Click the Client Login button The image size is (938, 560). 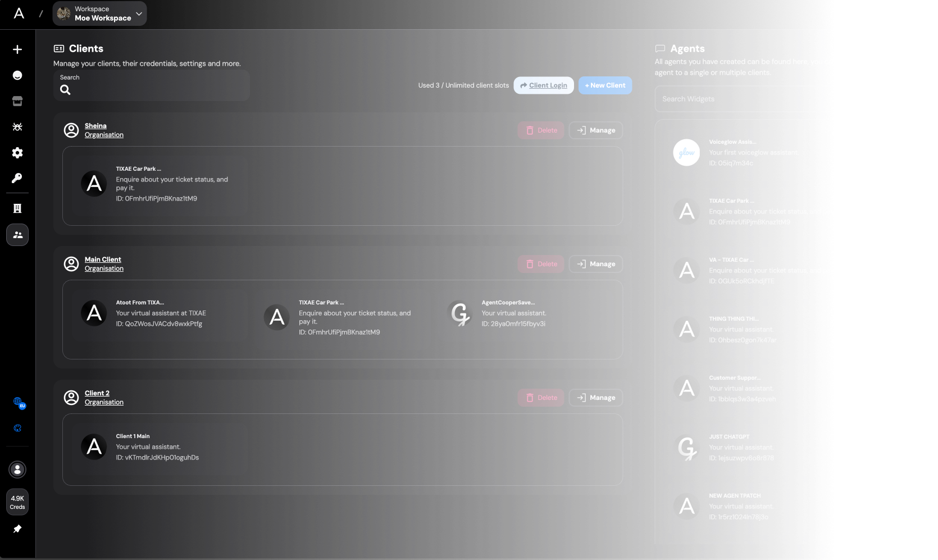pos(543,85)
